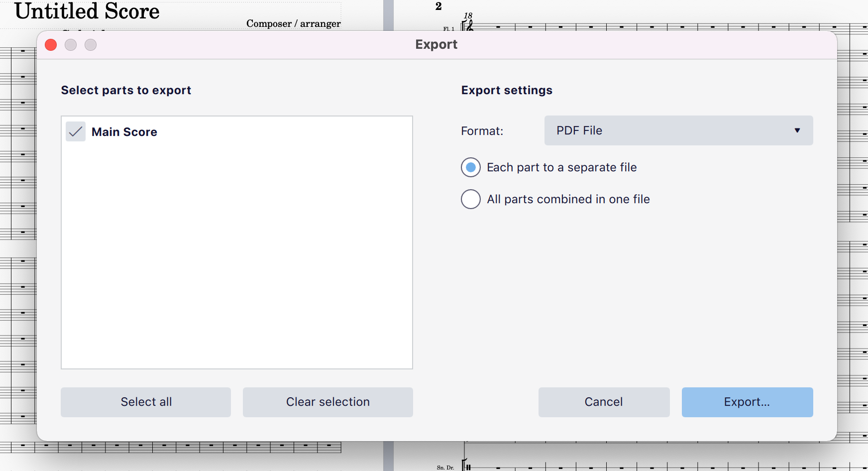
Task: Click the green zoom button
Action: (91, 45)
